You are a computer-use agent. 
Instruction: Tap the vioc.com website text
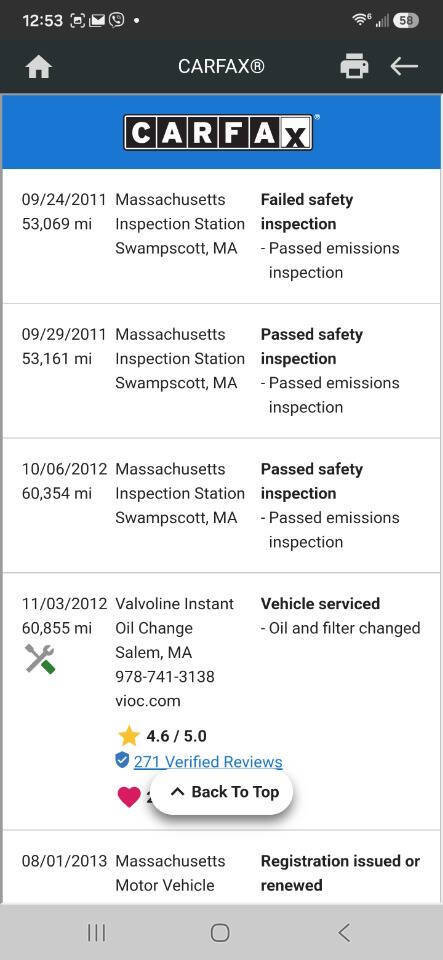(x=147, y=701)
